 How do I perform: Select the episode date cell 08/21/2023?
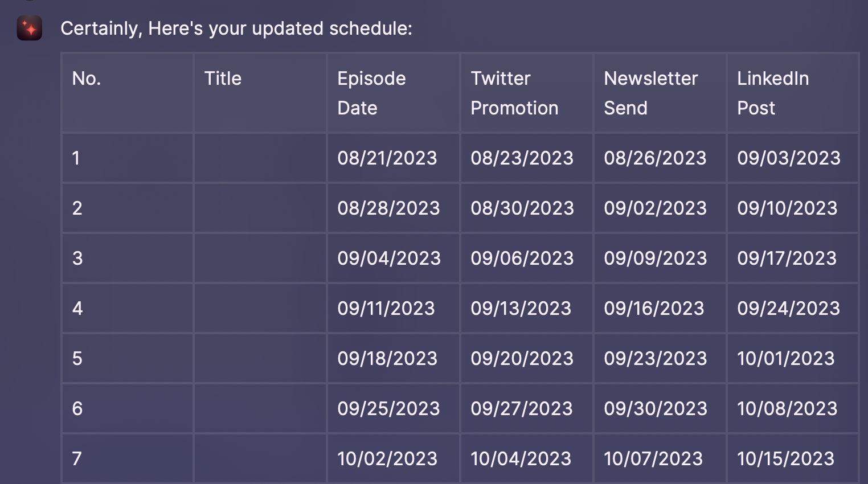coord(387,158)
